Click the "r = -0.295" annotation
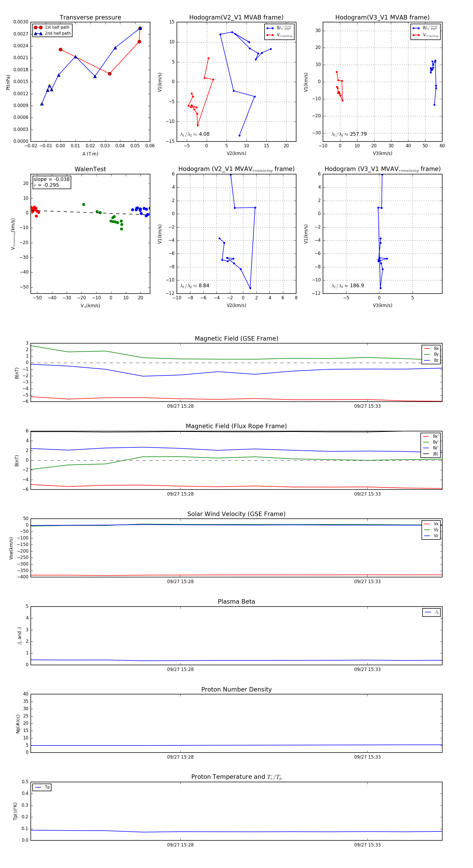This screenshot has width=473, height=868. [47, 185]
